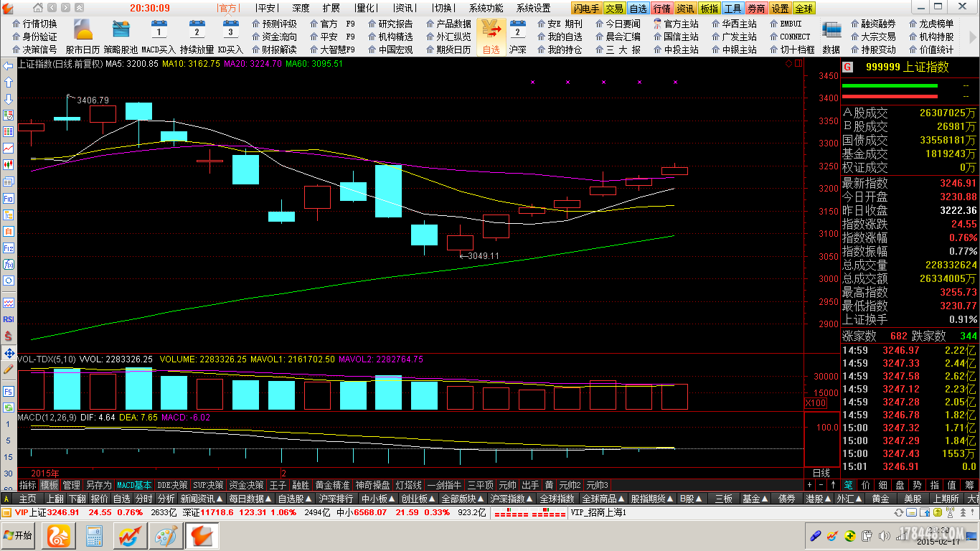Click the F12 sidebar icon
The width and height of the screenshot is (980, 551).
click(x=9, y=248)
